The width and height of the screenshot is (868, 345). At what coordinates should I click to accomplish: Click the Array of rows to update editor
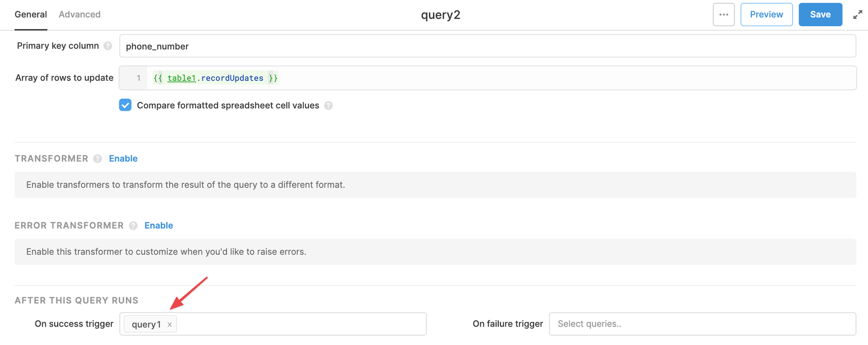[x=542, y=78]
